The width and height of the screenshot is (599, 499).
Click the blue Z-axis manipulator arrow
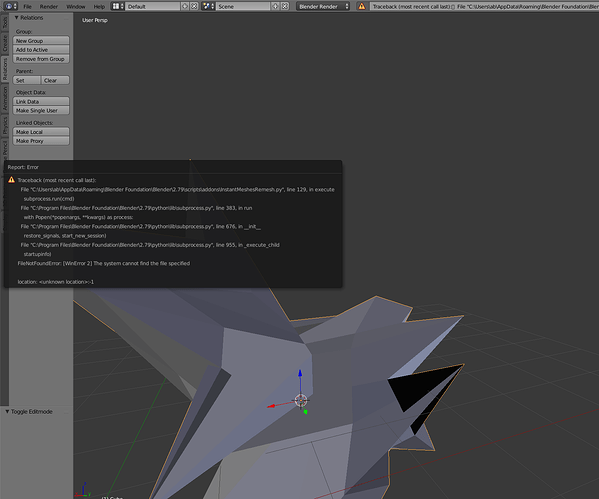pos(300,373)
